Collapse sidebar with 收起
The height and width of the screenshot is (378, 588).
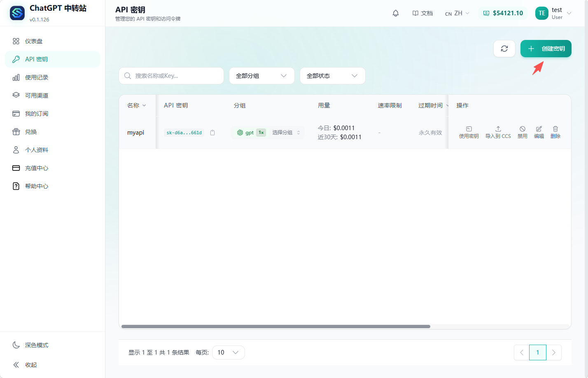[52, 365]
